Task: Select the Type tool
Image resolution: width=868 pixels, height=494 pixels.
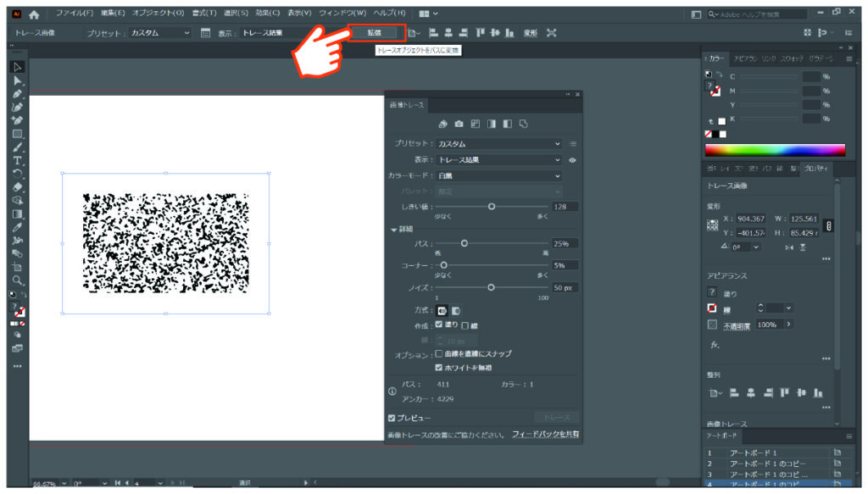Action: (x=17, y=160)
